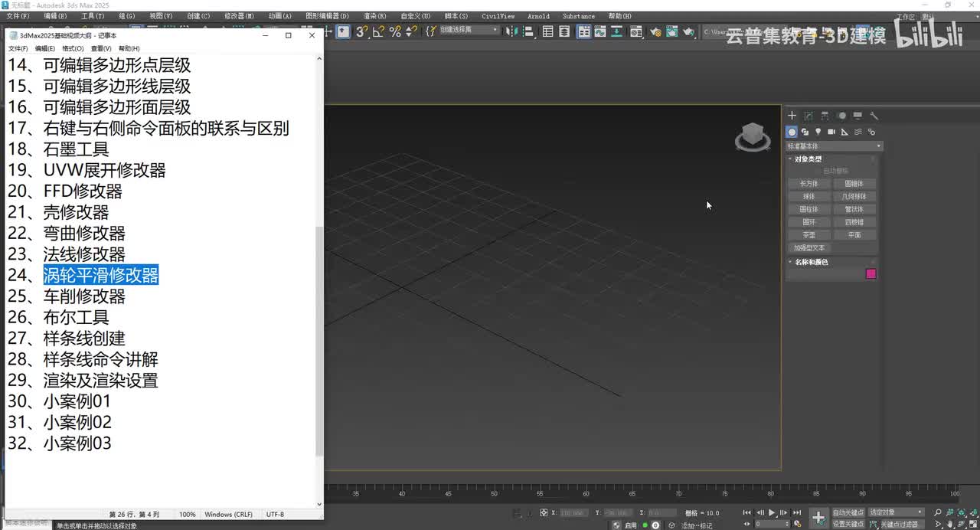The width and height of the screenshot is (980, 530).
Task: Click the 平面 plane button
Action: [854, 235]
